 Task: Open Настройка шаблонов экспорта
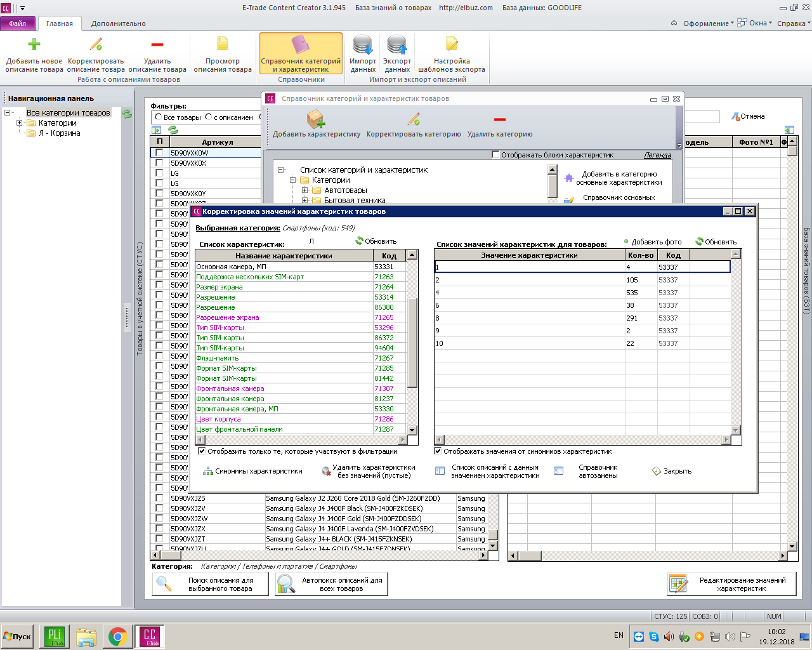(x=452, y=55)
